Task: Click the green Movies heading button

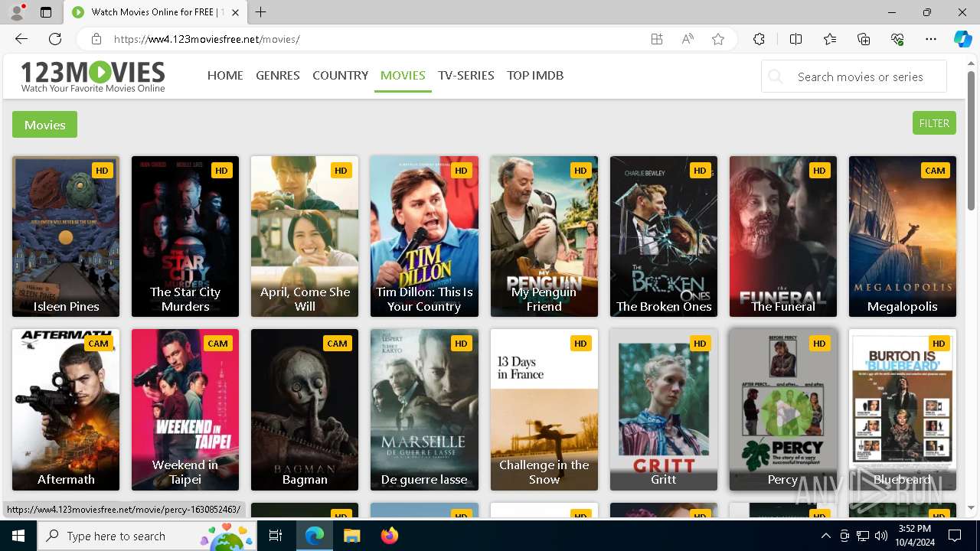Action: click(44, 125)
